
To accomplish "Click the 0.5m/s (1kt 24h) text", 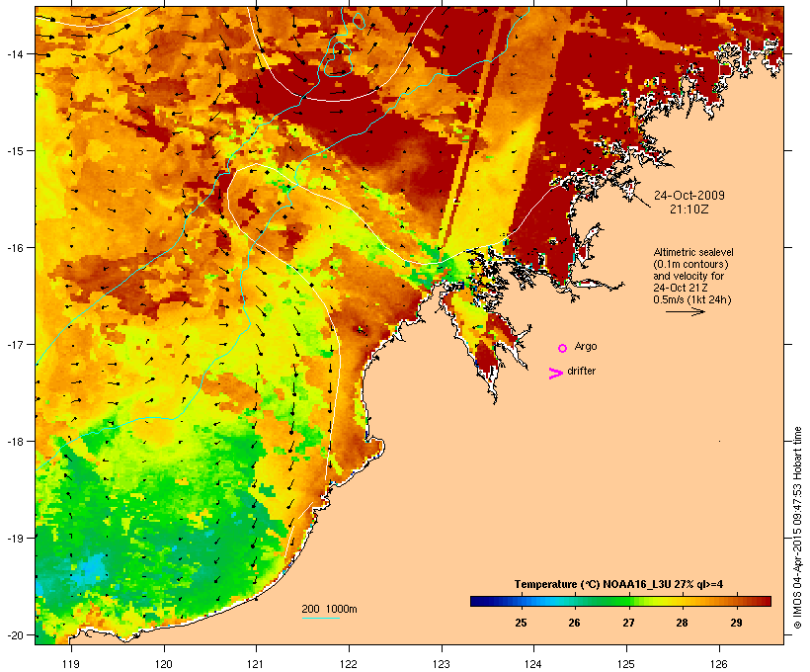I will pyautogui.click(x=692, y=299).
